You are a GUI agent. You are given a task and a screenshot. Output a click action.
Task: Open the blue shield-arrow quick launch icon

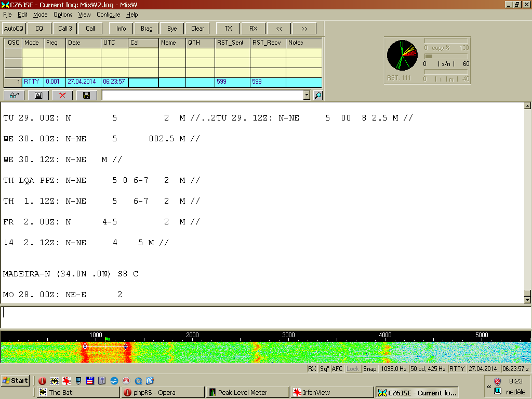coord(78,381)
